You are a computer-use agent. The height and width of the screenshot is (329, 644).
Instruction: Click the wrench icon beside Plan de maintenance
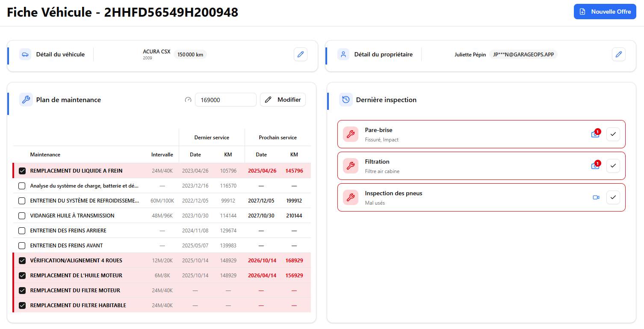coord(26,100)
